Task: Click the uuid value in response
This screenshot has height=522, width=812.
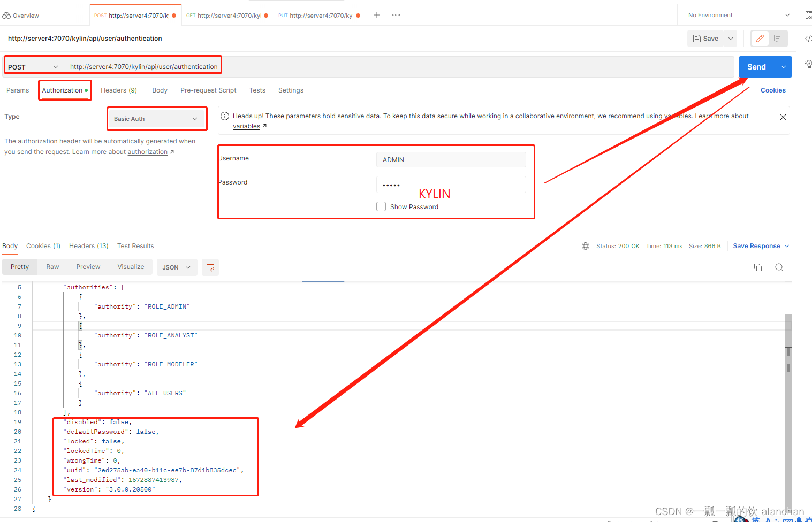Action: pyautogui.click(x=167, y=470)
